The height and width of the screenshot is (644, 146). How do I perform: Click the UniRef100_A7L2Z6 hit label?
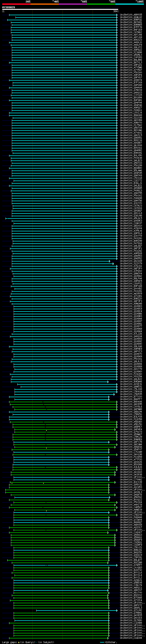131,334
